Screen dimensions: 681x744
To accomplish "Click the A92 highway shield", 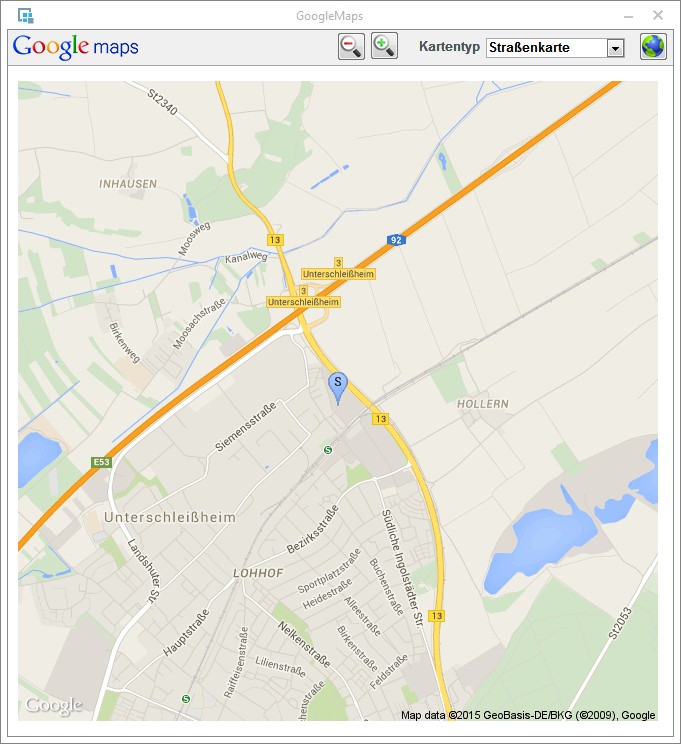I will pos(396,240).
